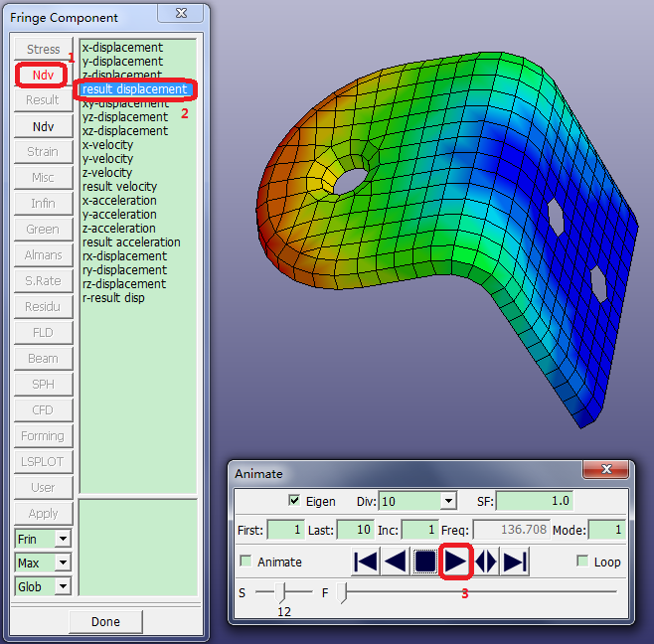
Task: Jump to the last animation frame
Action: pyautogui.click(x=515, y=562)
